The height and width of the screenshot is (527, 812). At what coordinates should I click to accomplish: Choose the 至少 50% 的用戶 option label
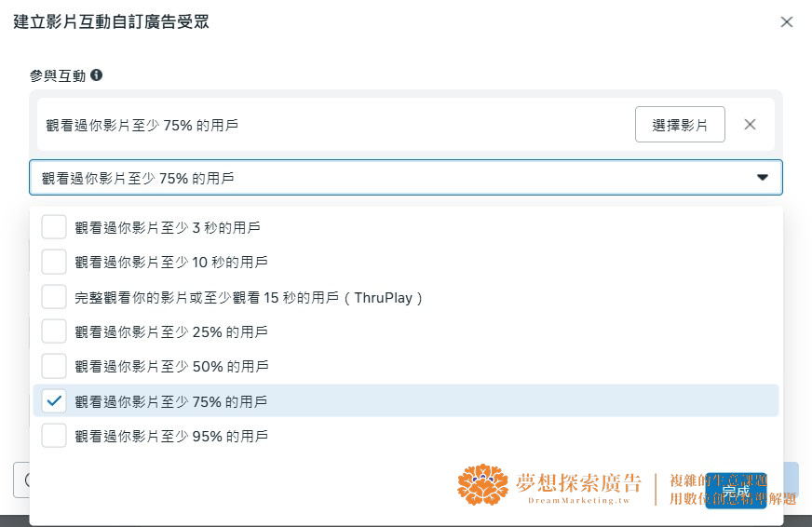tap(171, 367)
